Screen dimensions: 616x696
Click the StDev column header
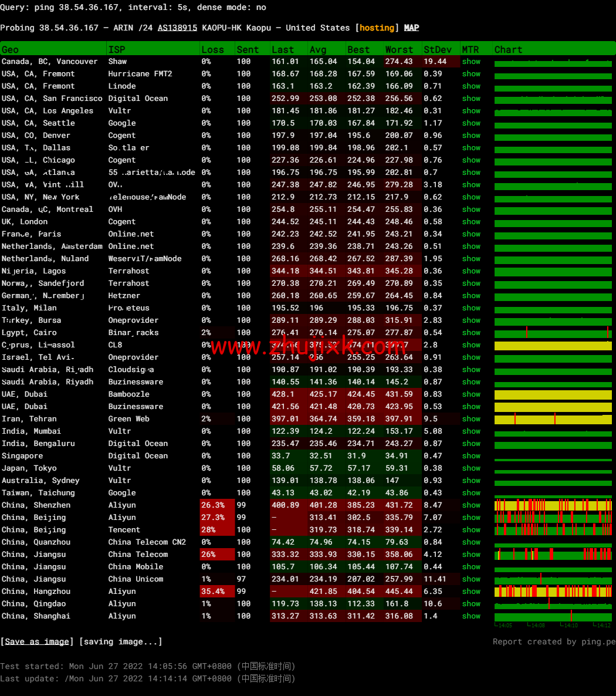pyautogui.click(x=438, y=50)
